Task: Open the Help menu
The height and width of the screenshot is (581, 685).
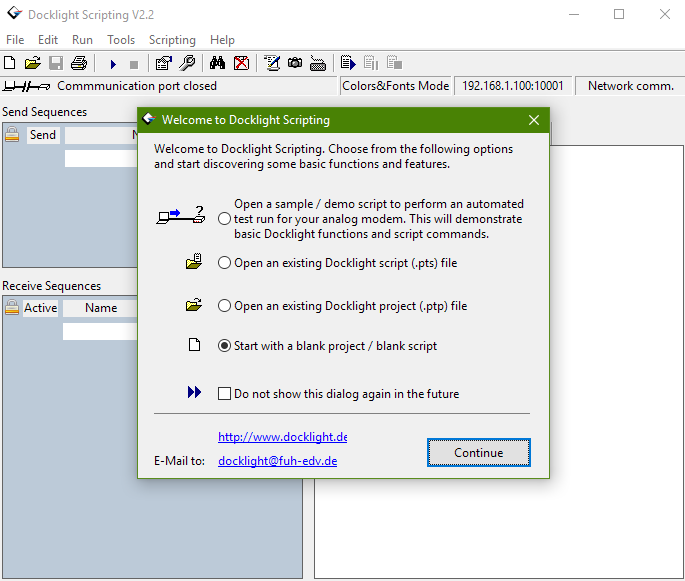Action: tap(222, 40)
